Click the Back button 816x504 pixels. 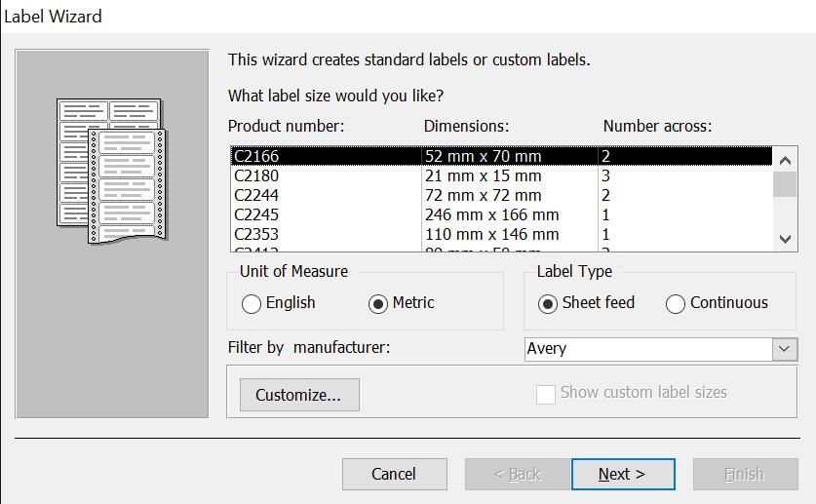pos(517,474)
